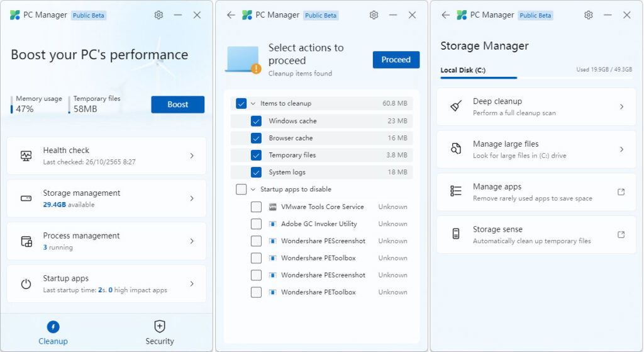Screen dimensions: 644x352
Task: Close the Storage Manager window
Action: click(627, 15)
